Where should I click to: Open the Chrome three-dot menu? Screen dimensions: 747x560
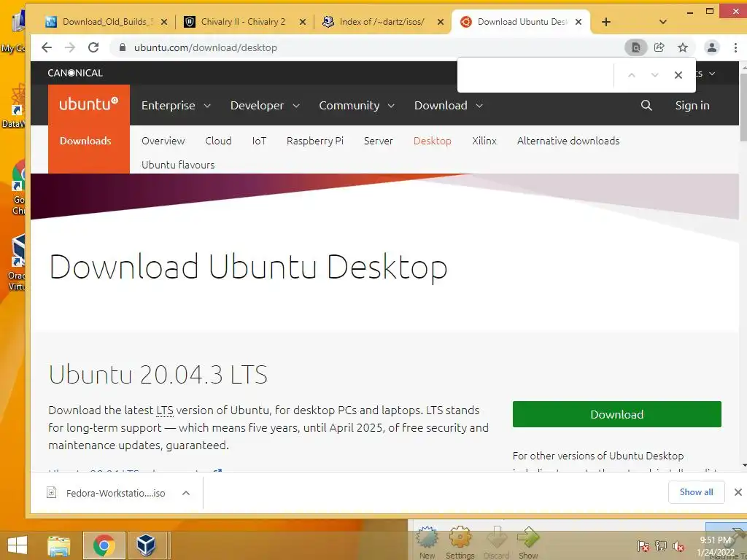735,47
